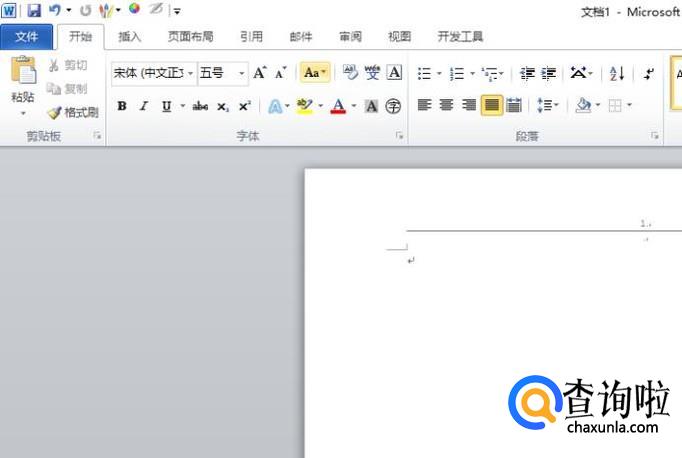Toggle Italic formatting

coord(143,106)
